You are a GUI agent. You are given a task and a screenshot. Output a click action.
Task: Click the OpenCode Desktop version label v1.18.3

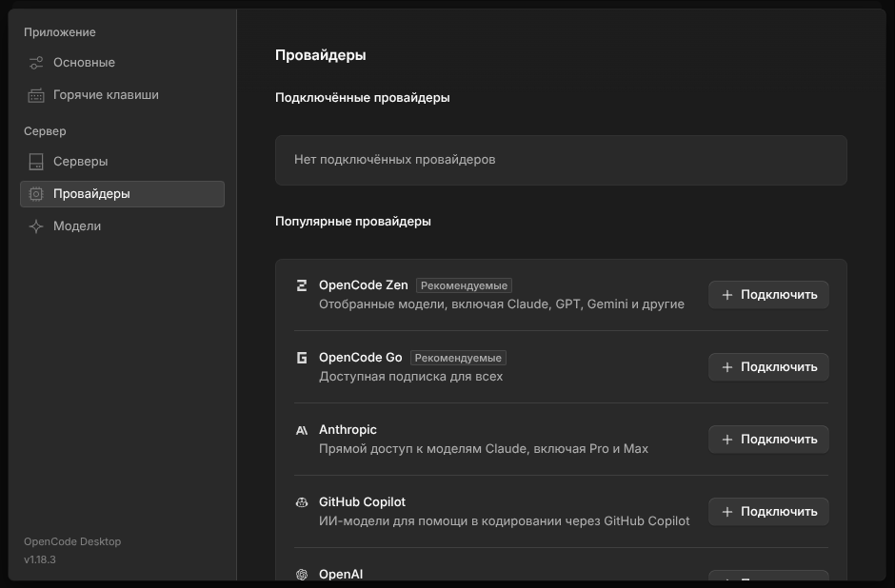tap(40, 560)
